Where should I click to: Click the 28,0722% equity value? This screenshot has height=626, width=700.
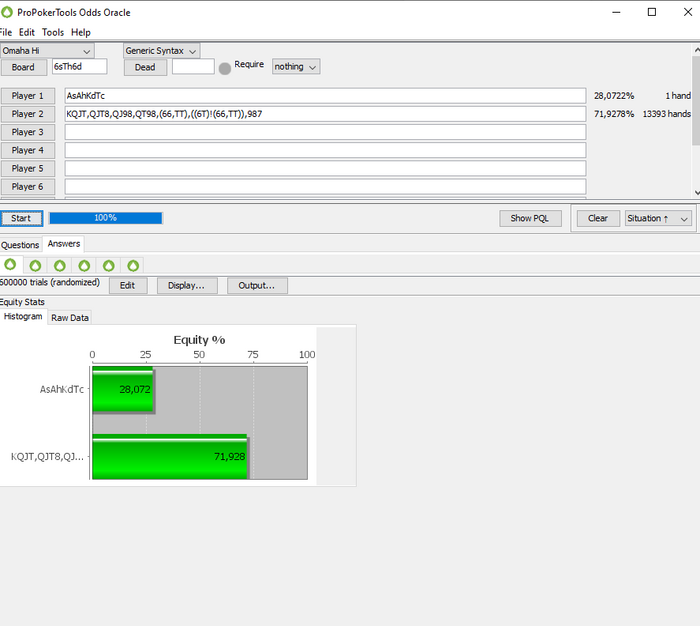614,96
